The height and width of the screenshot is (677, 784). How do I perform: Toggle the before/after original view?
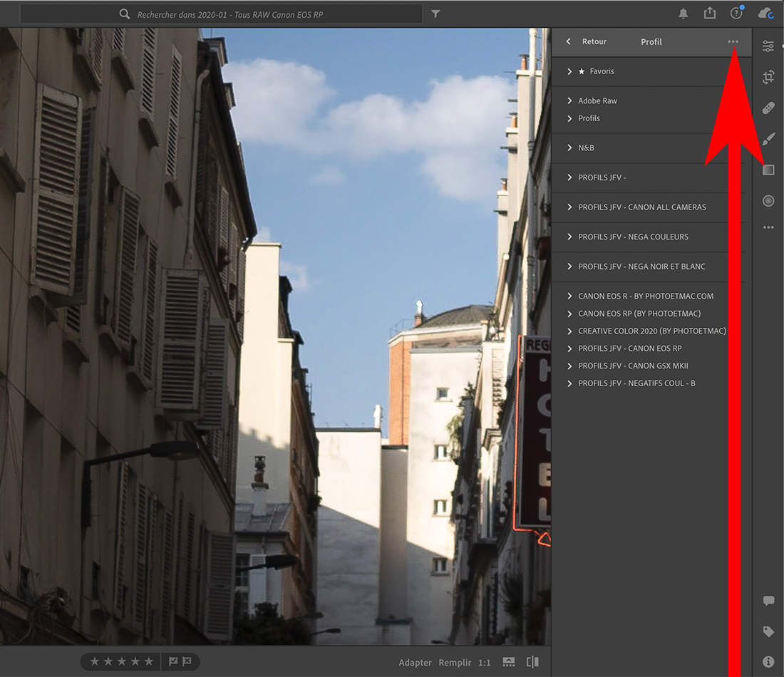(x=532, y=662)
